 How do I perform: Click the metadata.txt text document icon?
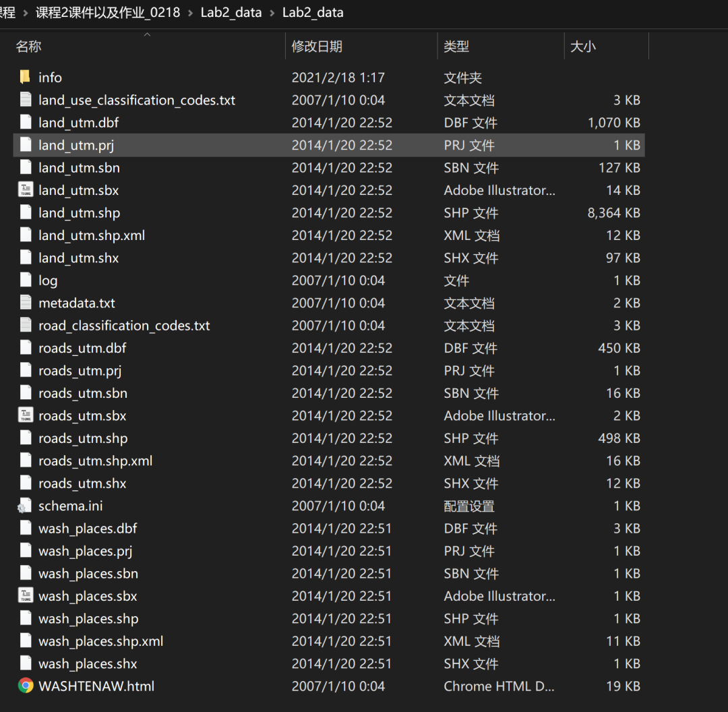pos(26,303)
